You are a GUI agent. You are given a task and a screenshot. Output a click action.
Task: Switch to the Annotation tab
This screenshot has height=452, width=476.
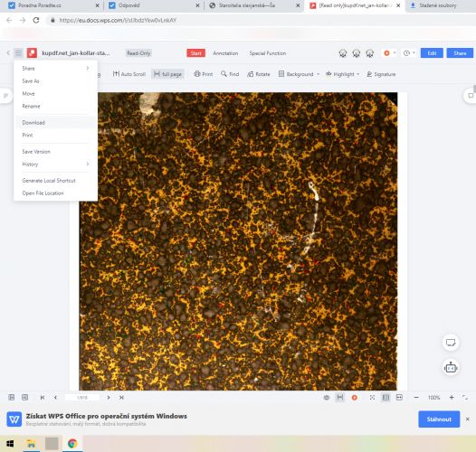point(225,53)
